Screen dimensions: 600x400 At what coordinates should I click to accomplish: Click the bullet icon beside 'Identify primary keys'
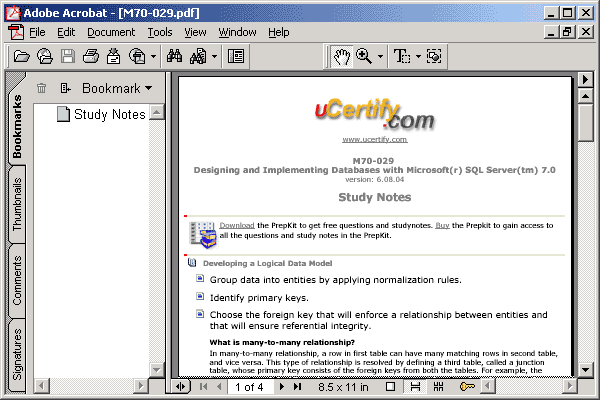200,296
